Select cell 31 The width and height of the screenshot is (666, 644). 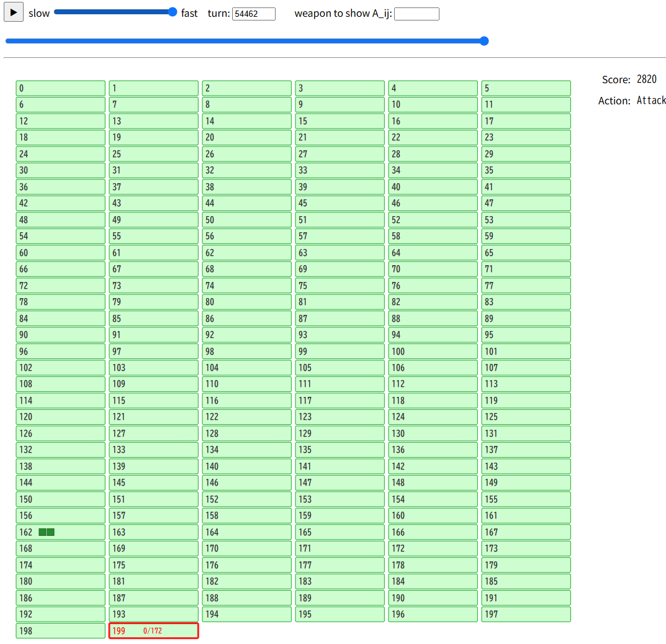tap(154, 170)
